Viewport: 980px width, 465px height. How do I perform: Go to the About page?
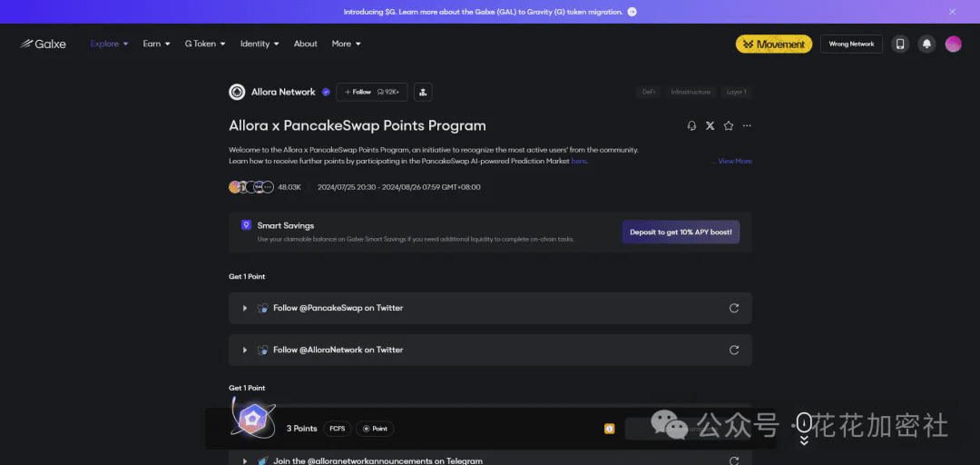[306, 44]
